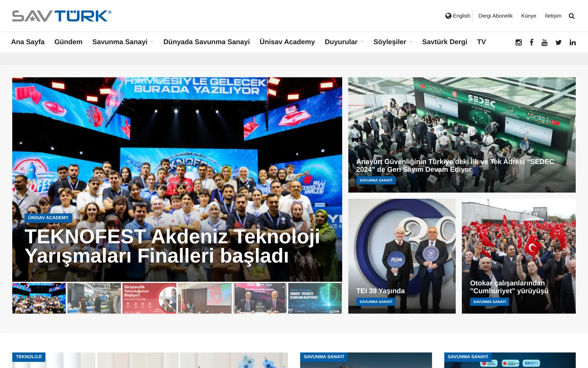The height and width of the screenshot is (368, 588).
Task: Open Dergi Abonelik link
Action: click(495, 16)
